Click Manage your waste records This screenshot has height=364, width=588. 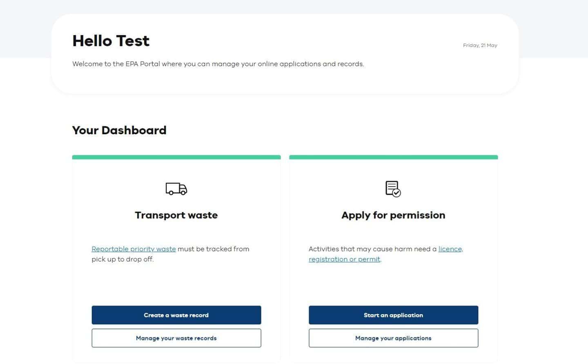[176, 338]
